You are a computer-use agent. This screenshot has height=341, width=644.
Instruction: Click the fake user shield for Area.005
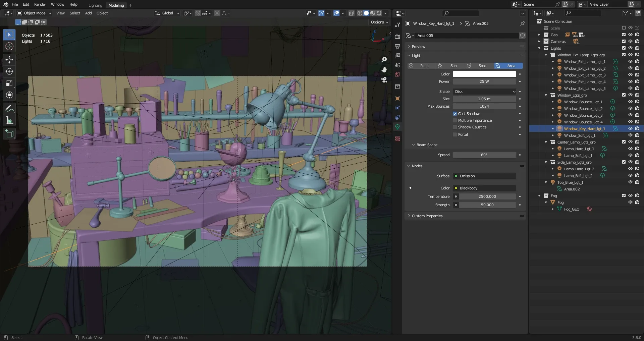[x=522, y=36]
